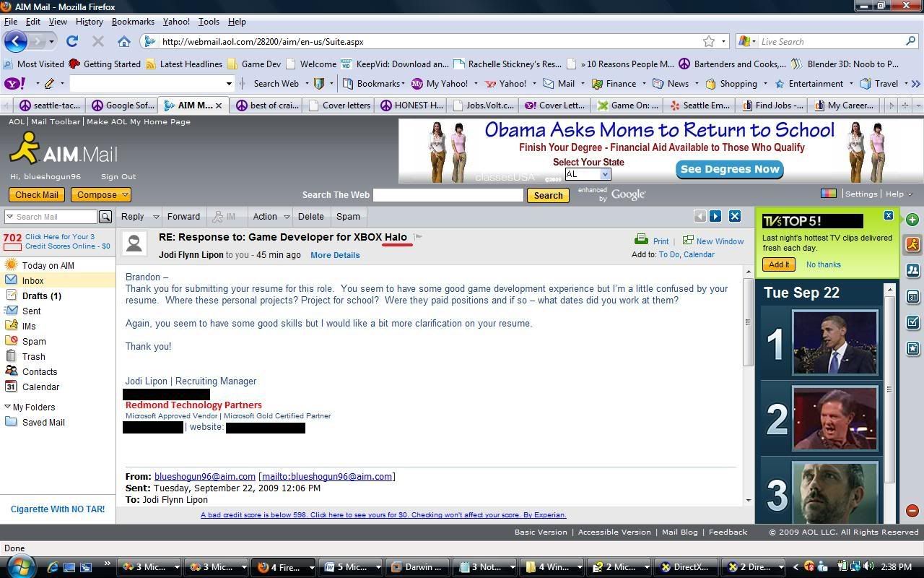Open message in New Window
The width and height of the screenshot is (924, 578).
(713, 241)
